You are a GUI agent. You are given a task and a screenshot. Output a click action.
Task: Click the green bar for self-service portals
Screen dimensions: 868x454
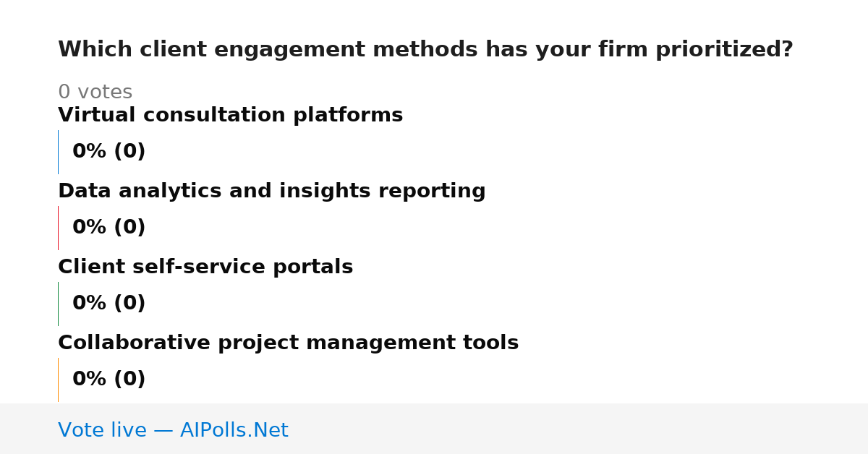click(58, 304)
